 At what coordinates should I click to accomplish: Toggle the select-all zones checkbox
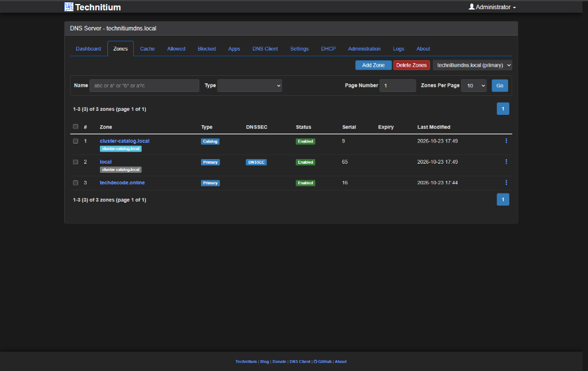75,127
